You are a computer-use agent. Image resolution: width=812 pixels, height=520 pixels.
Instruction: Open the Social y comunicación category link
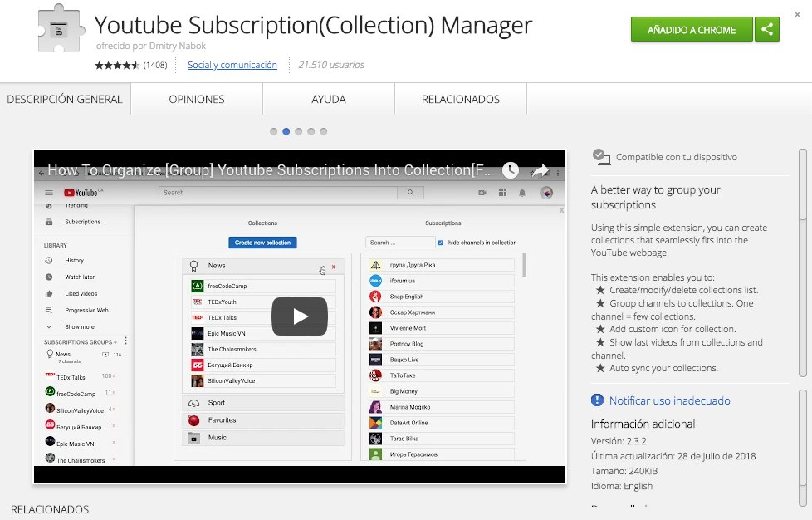pyautogui.click(x=232, y=65)
